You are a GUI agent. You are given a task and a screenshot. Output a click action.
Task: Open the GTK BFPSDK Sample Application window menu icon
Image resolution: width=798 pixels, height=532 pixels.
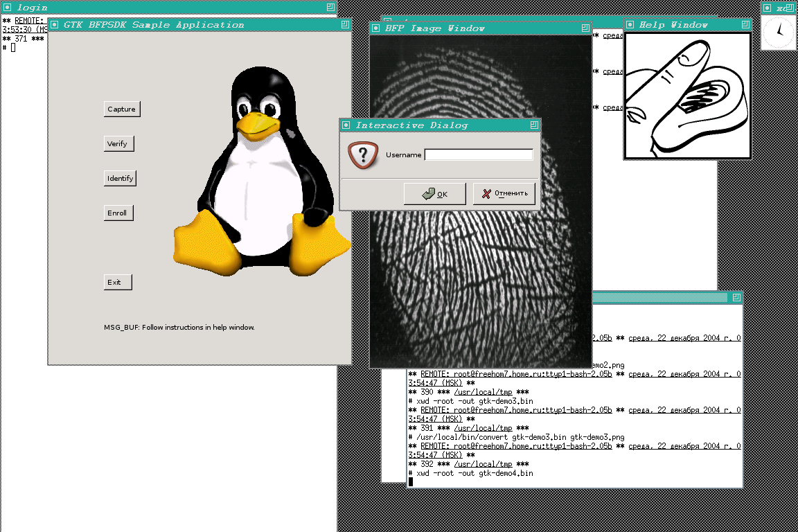[55, 25]
